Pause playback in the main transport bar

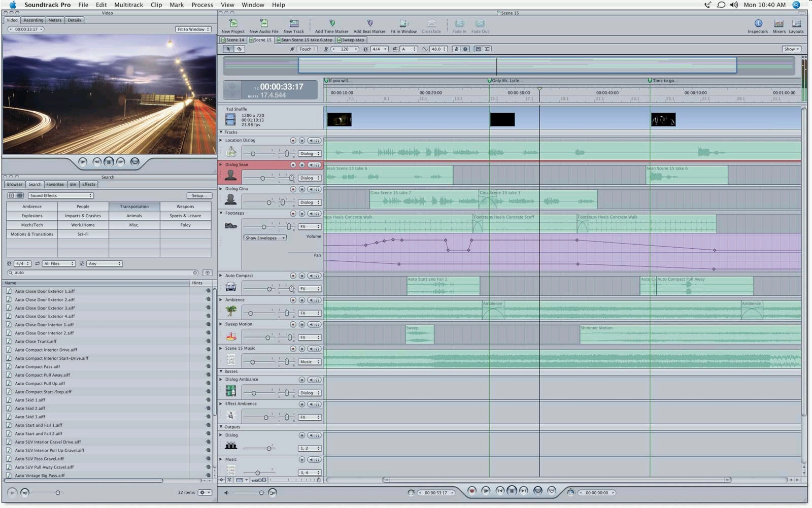[x=512, y=491]
